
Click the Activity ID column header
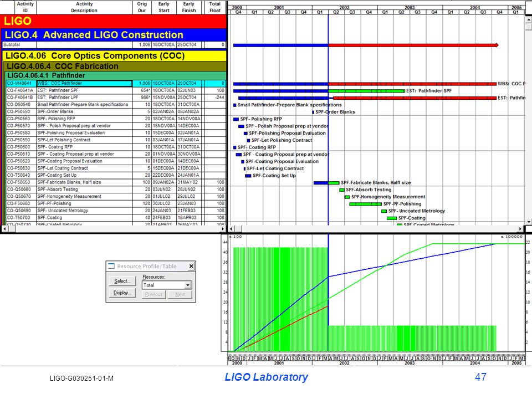[25, 7]
